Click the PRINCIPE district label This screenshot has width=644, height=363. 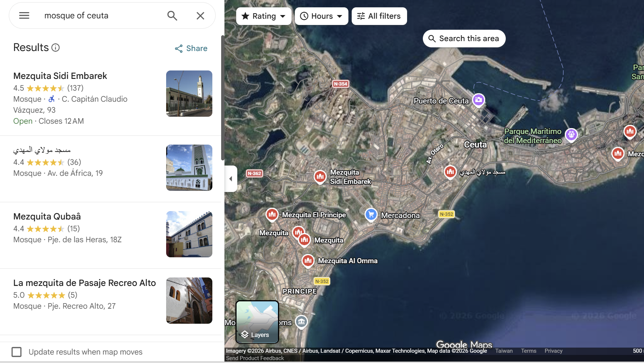(x=300, y=291)
